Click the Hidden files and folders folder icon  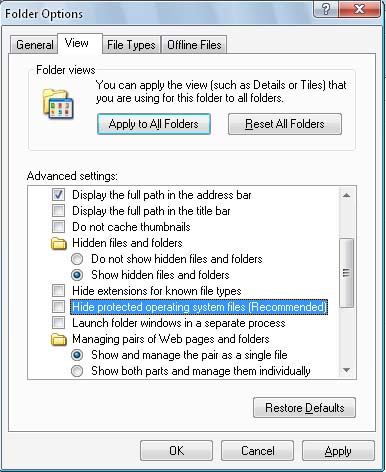(59, 243)
